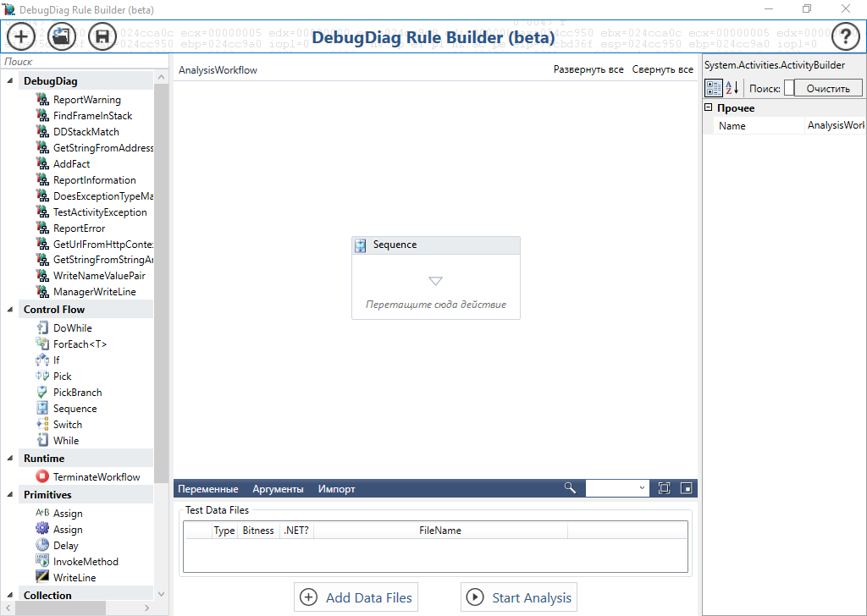Image resolution: width=867 pixels, height=616 pixels.
Task: Open Help via question mark icon
Action: click(x=845, y=36)
